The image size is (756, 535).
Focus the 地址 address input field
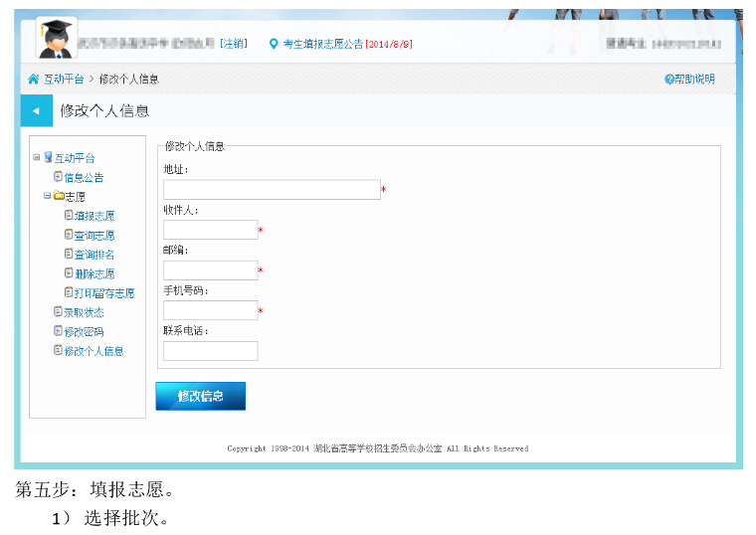(272, 190)
